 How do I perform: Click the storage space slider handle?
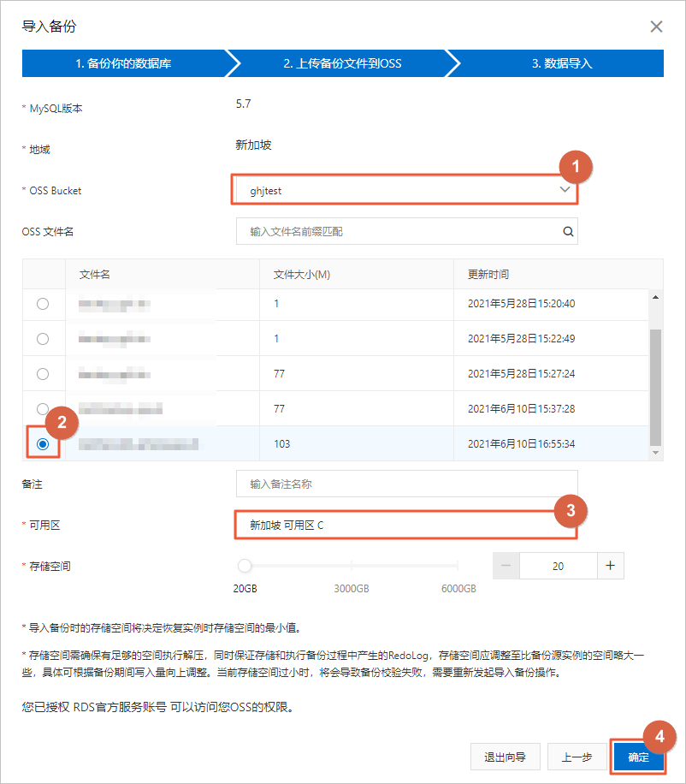coord(245,566)
